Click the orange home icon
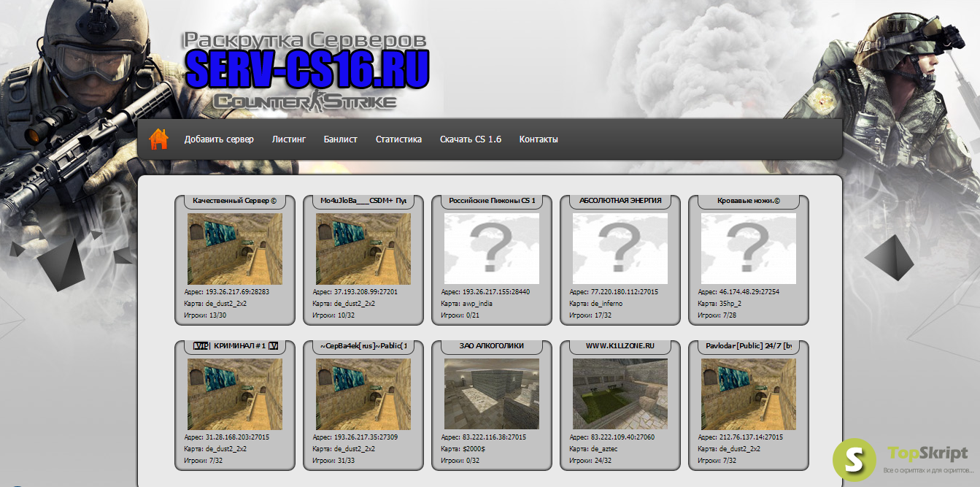The height and width of the screenshot is (487, 980). [x=158, y=139]
